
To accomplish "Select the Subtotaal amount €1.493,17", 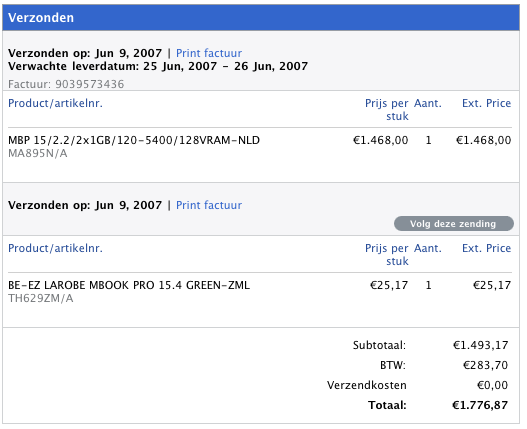I will point(481,345).
